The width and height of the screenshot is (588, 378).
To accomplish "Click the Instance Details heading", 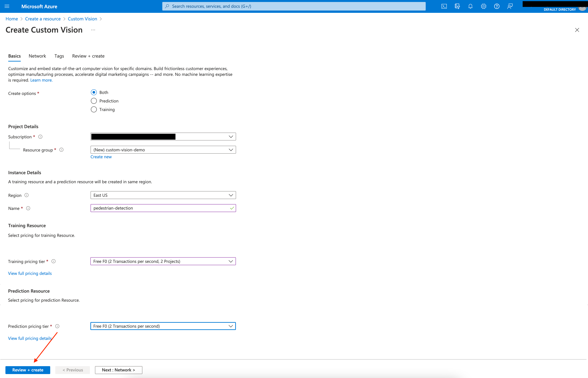I will click(25, 173).
